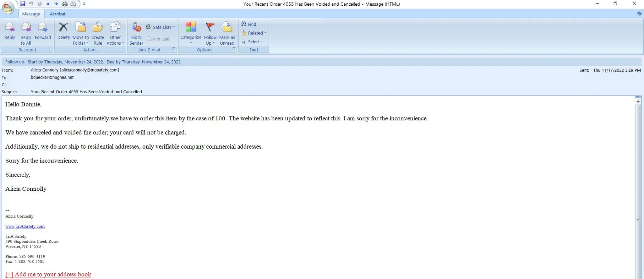Click the last icon before the quick access dropdown
This screenshot has width=644, height=279.
pos(73,4)
